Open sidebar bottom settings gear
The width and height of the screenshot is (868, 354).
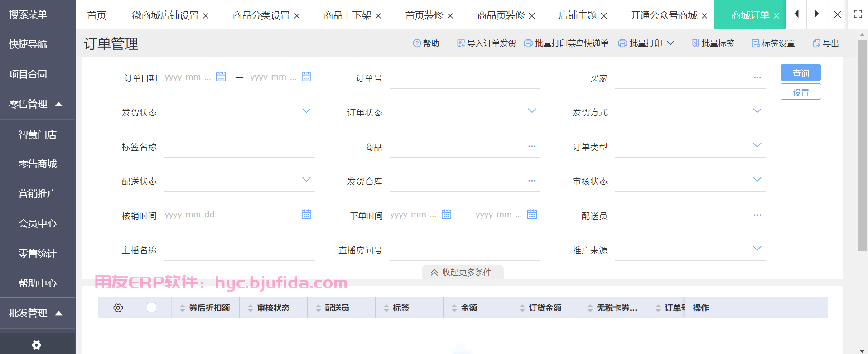pos(37,345)
